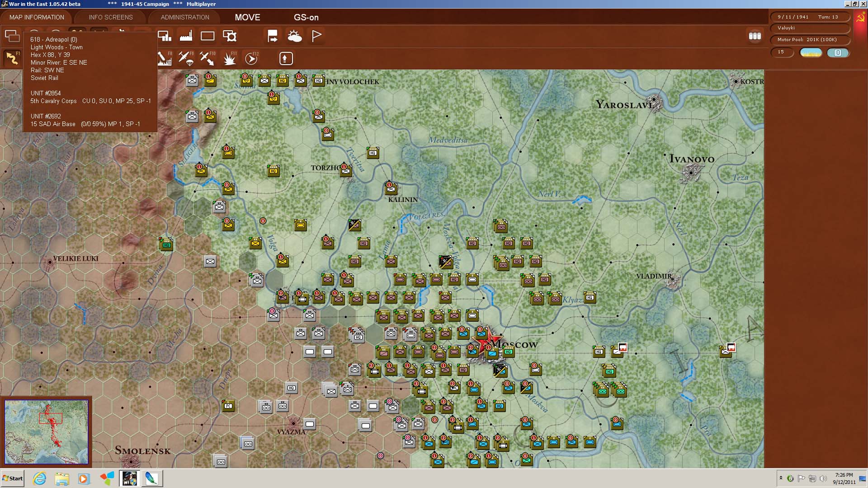Select the F10 air transfer mode icon
This screenshot has width=868, height=488.
pyautogui.click(x=208, y=58)
